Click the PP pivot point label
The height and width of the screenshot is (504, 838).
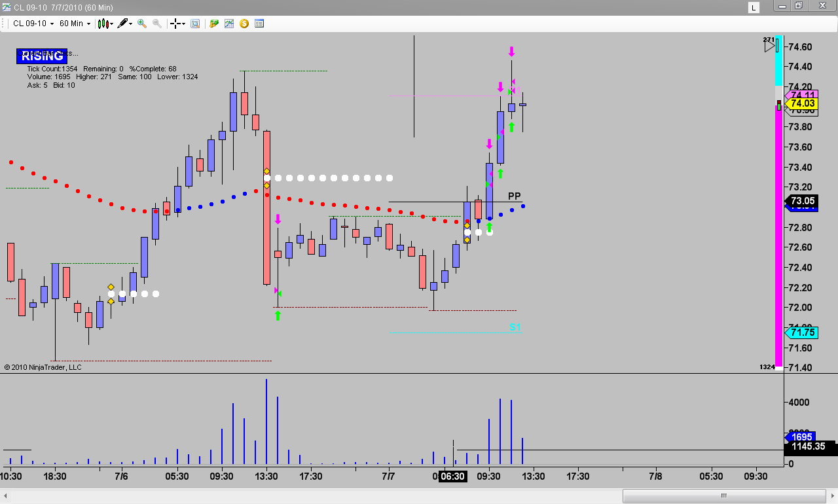pos(515,196)
